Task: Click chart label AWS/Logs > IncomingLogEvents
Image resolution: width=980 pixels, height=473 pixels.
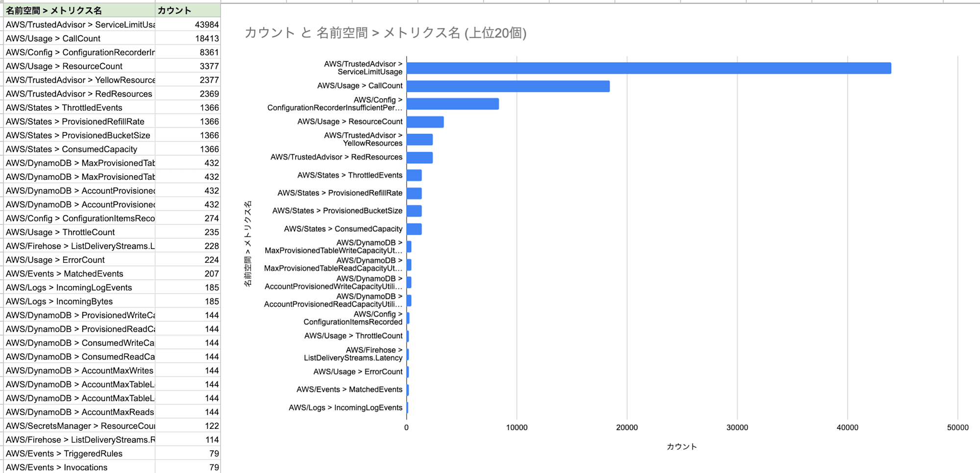Action: 345,408
